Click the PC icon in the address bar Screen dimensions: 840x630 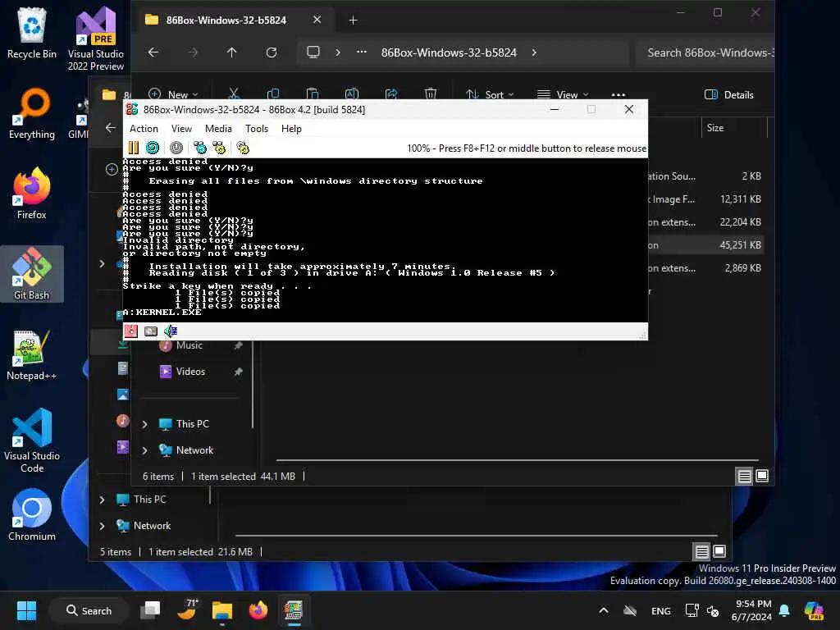(x=313, y=52)
